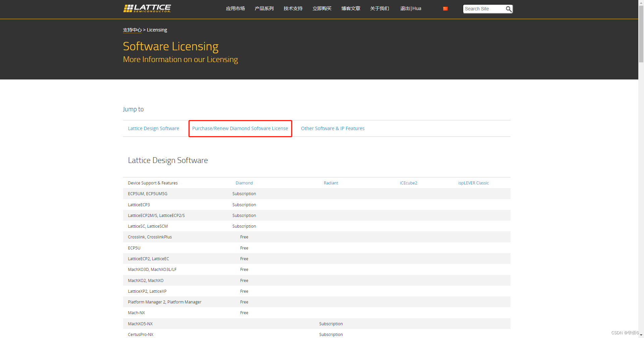Viewport: 644px width, 338px height.
Task: Open the ispLEVER Classic column link
Action: pos(474,183)
